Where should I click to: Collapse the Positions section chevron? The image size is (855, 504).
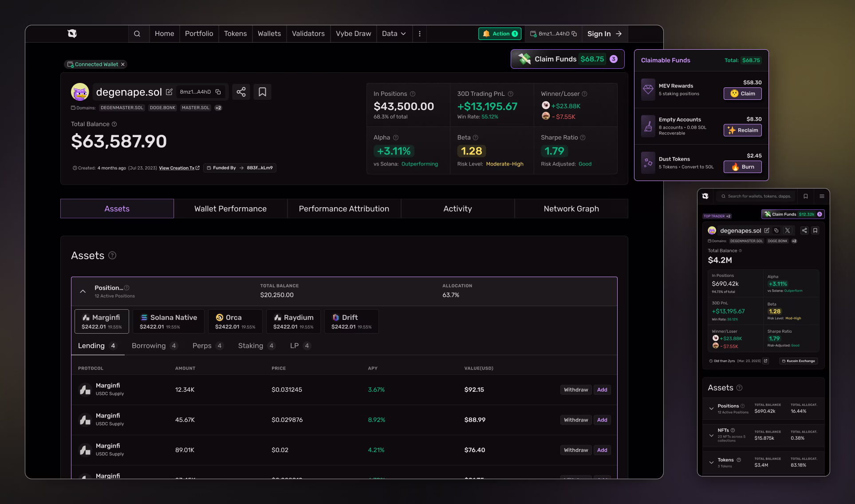pyautogui.click(x=83, y=291)
